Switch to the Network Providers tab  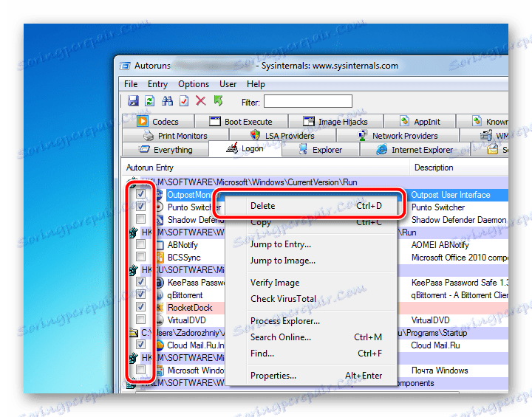point(398,136)
